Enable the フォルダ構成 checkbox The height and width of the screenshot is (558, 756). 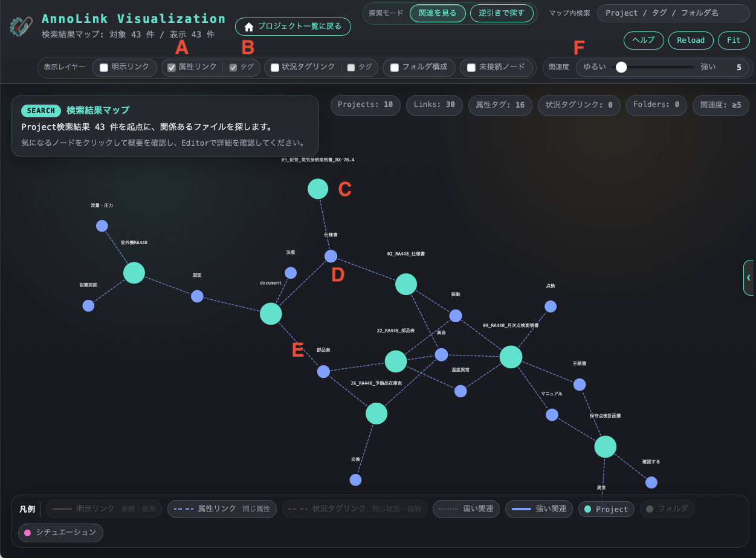coord(395,67)
